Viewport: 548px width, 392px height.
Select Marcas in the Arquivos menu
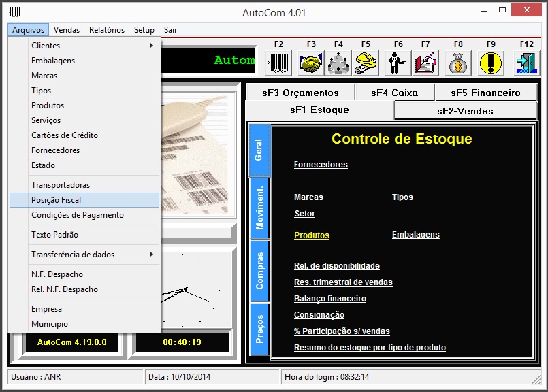(84, 76)
